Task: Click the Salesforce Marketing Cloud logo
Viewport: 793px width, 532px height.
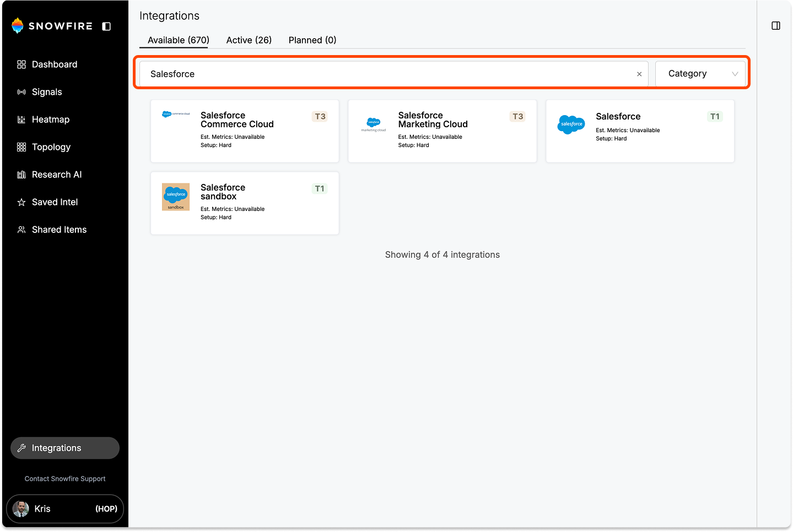Action: pyautogui.click(x=374, y=124)
